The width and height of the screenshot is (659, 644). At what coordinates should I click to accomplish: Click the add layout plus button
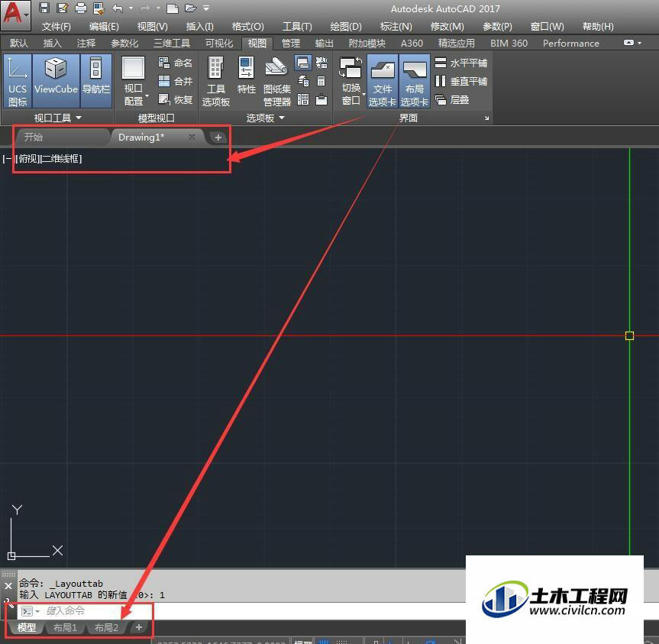point(139,628)
